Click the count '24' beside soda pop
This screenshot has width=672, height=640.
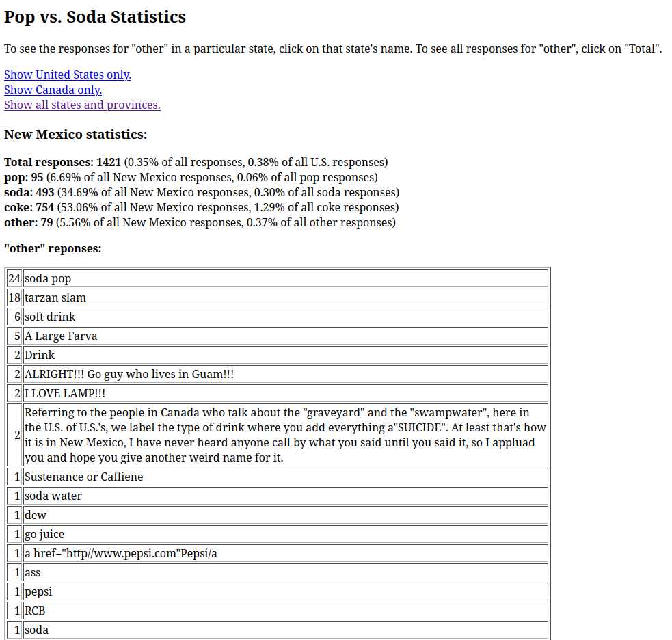tap(14, 278)
